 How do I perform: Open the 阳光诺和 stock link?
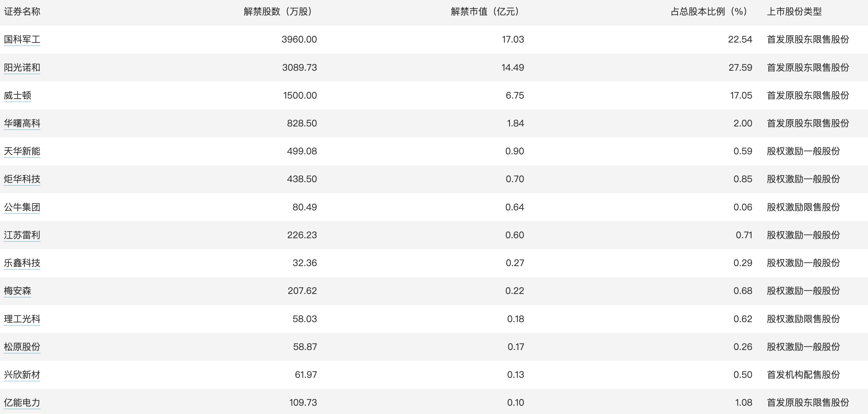(x=22, y=67)
